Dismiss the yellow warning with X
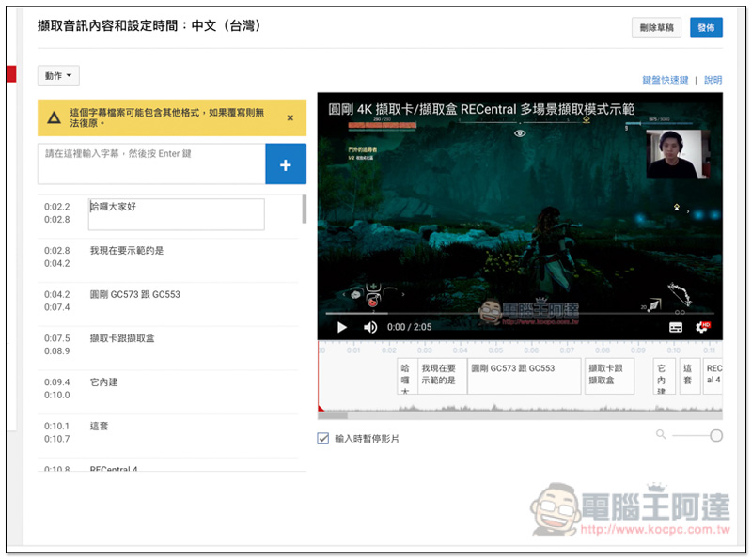The image size is (752, 560). coord(290,118)
